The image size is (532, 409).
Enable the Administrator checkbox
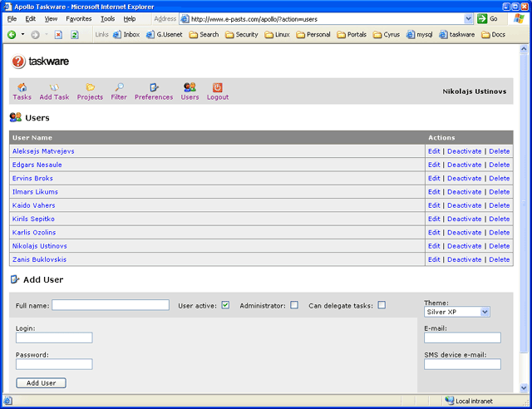(x=294, y=305)
